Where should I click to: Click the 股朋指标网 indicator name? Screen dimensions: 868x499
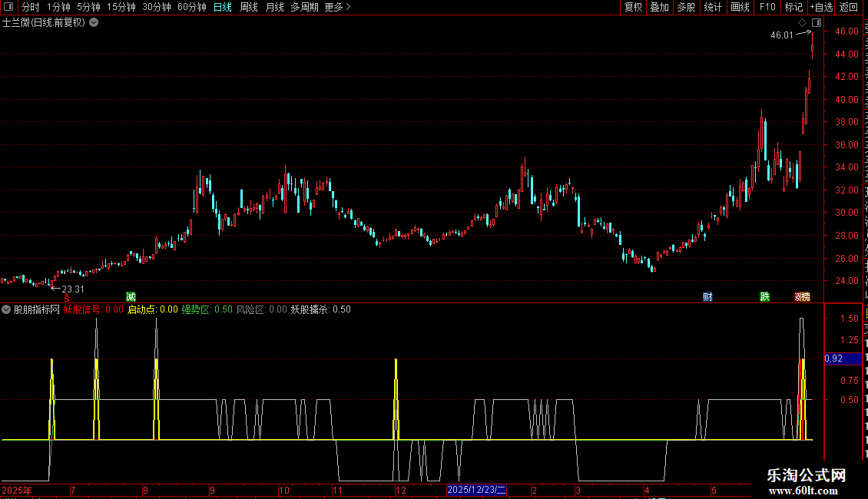37,309
